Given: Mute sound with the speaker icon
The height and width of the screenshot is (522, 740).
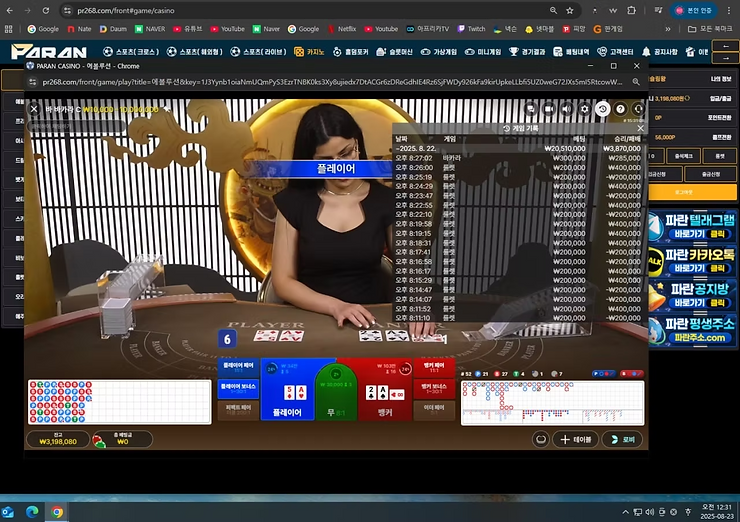Looking at the screenshot, I should point(566,109).
